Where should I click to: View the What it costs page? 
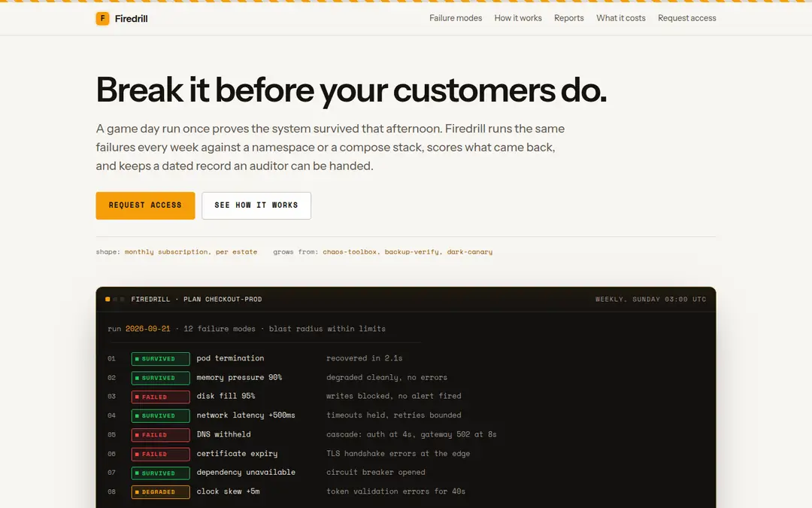click(621, 18)
